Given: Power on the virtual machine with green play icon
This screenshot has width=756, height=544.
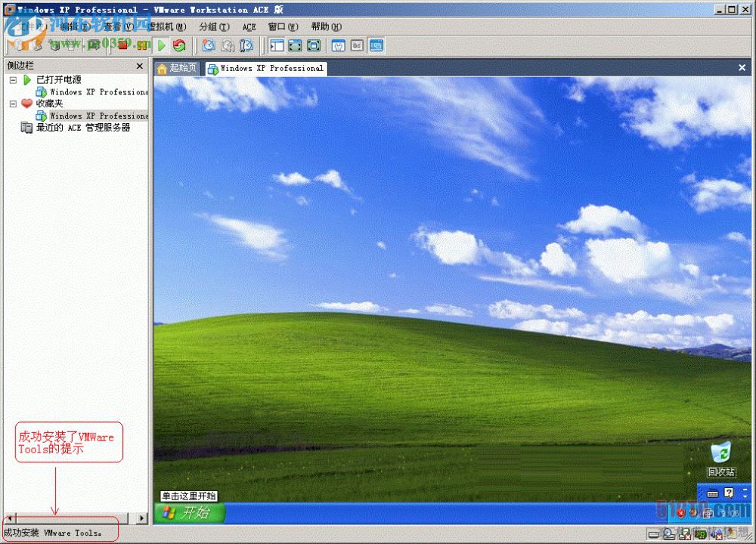Looking at the screenshot, I should (161, 45).
